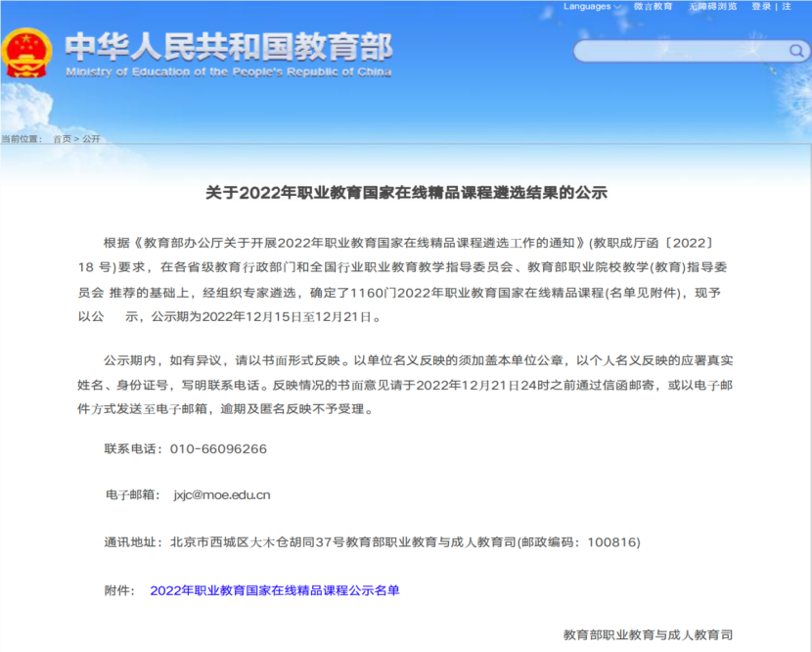Enable 无障碍浏览 accessibility mode
Screen dimensions: 812x652
coord(712,7)
